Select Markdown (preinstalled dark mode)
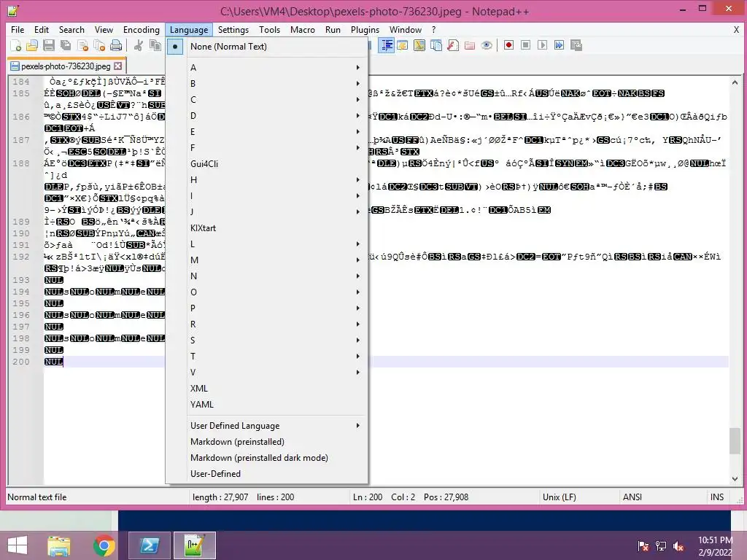Image resolution: width=747 pixels, height=560 pixels. tap(267, 458)
